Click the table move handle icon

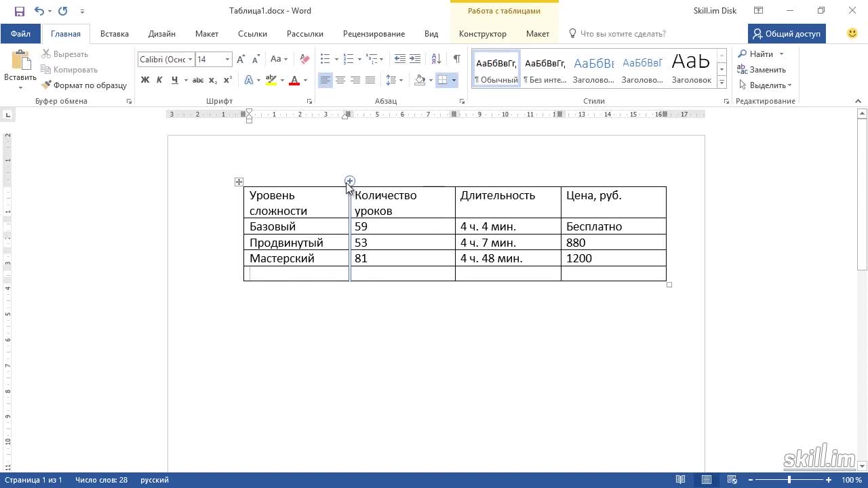(x=239, y=182)
